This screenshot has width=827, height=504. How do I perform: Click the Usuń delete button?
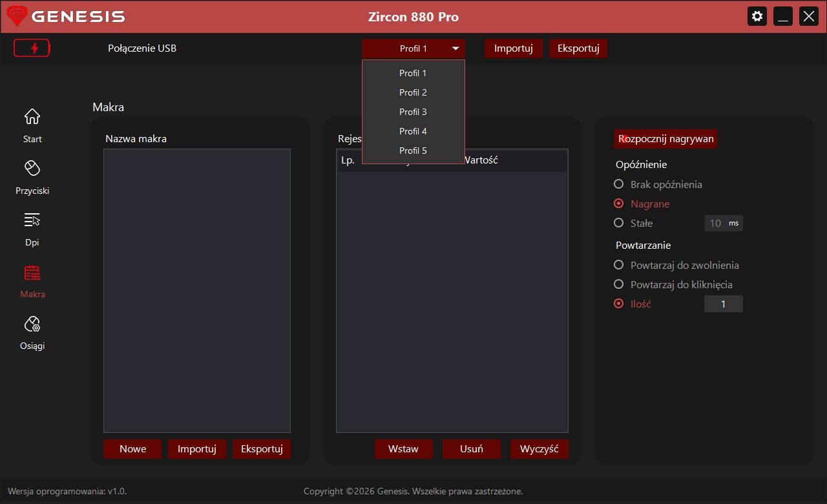coord(472,449)
